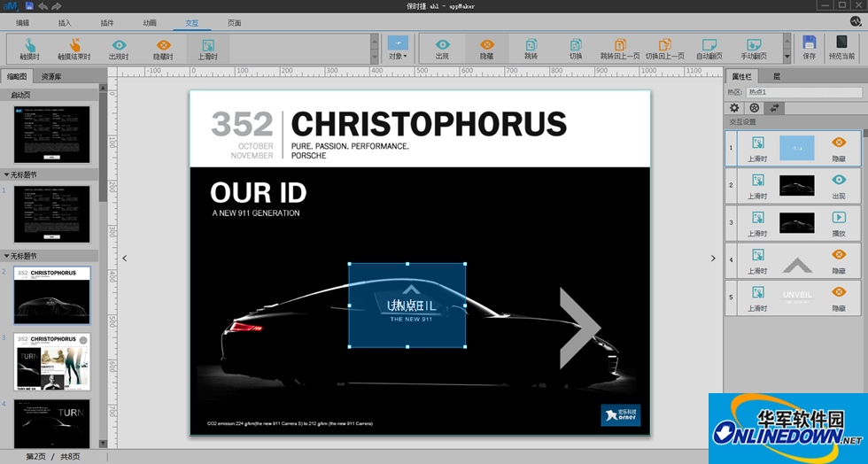The image size is (868, 464).
Task: Click the 保存 save icon
Action: pos(809,46)
